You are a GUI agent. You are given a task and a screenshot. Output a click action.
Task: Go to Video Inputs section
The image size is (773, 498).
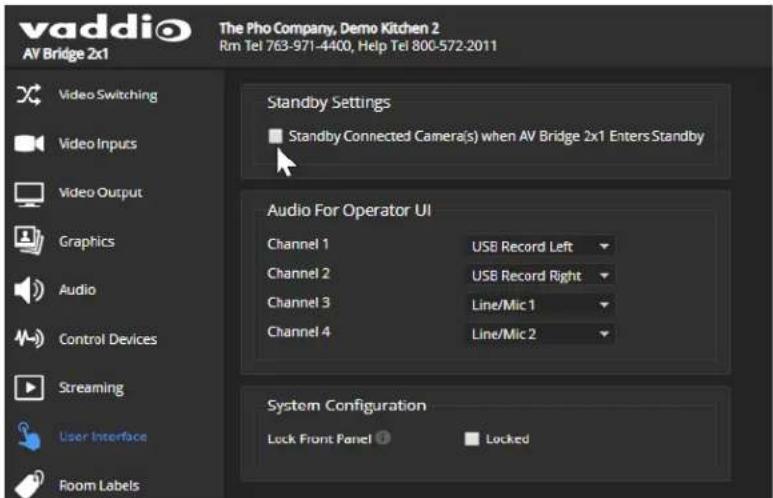(98, 143)
